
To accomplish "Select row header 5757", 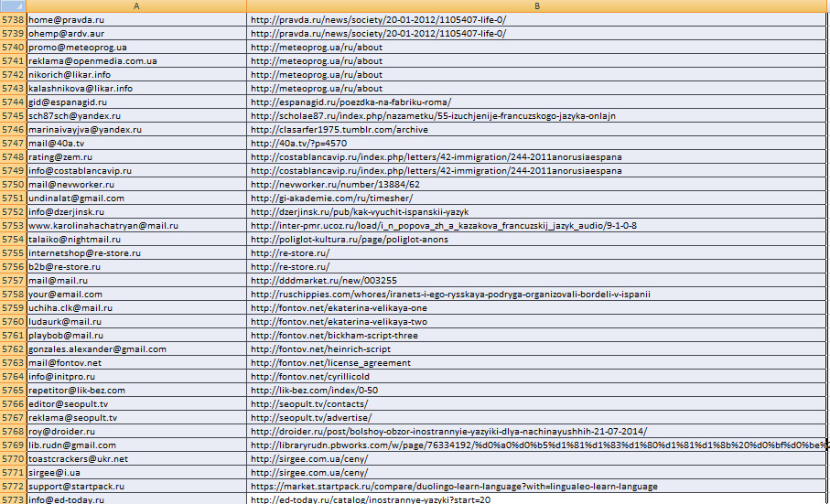I will coord(13,280).
